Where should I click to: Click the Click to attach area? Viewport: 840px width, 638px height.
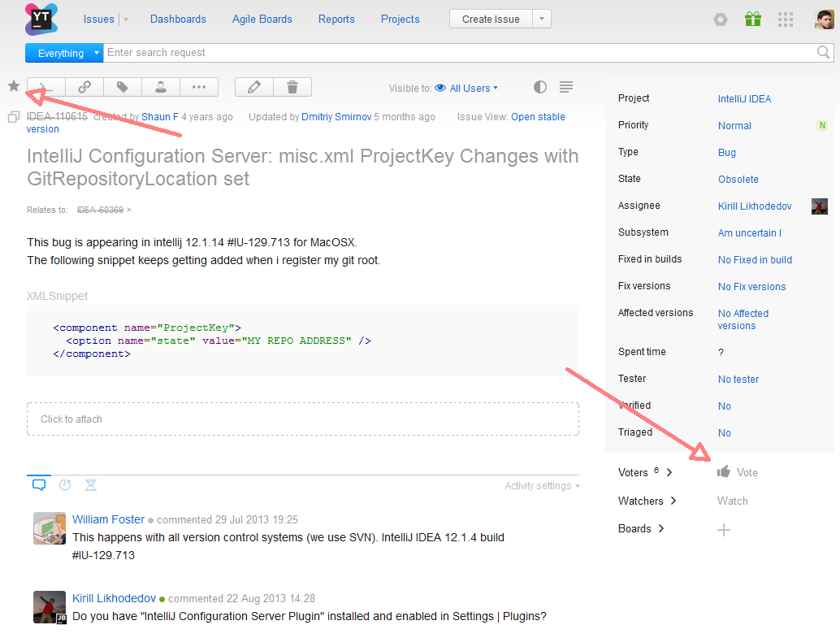pos(303,419)
